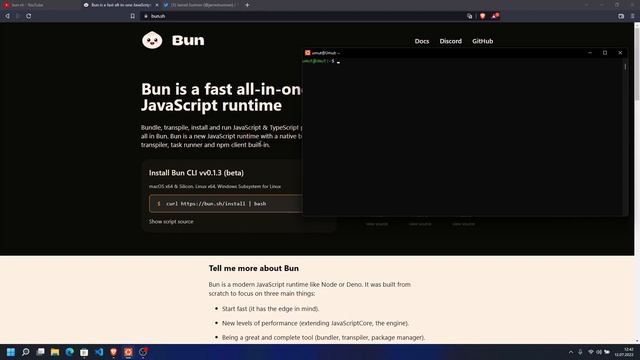Open the browser hamburger menu

(633, 16)
